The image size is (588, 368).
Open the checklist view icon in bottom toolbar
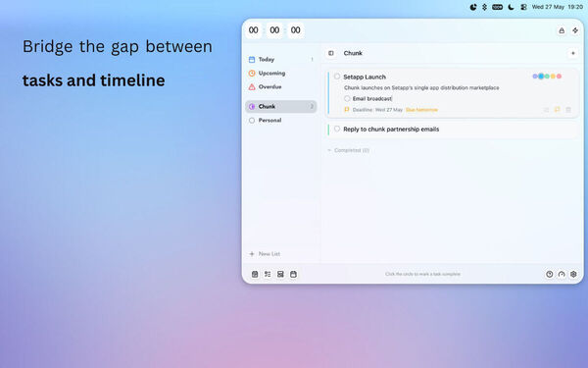click(268, 274)
